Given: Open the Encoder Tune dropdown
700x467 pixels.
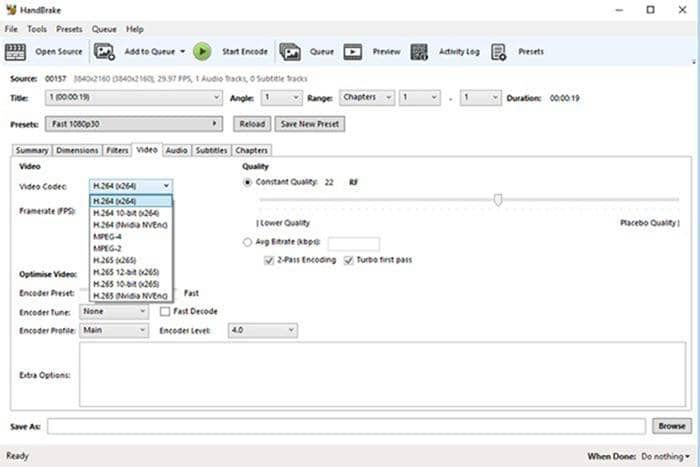Looking at the screenshot, I should 114,312.
